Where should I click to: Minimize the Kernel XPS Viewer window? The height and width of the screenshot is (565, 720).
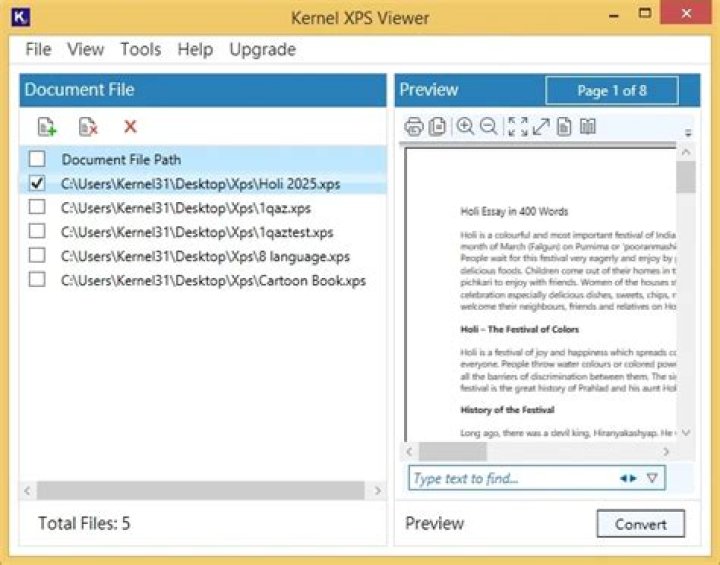613,15
